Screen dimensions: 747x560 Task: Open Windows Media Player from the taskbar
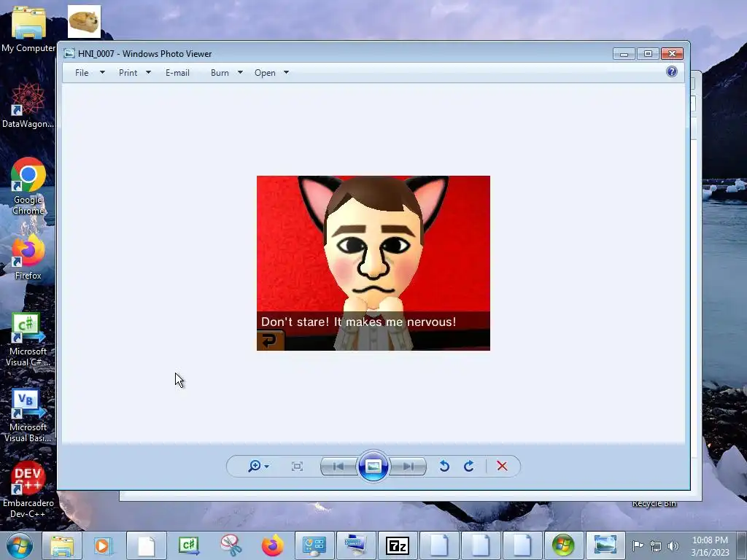[104, 545]
